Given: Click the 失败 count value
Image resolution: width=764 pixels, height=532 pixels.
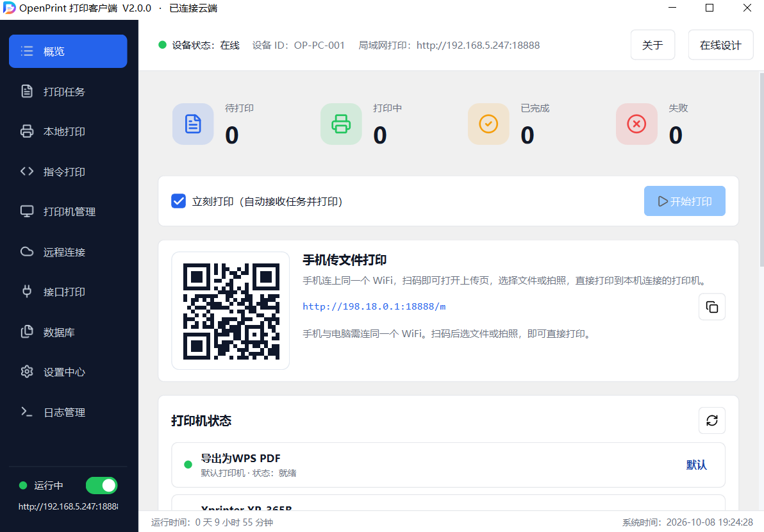Looking at the screenshot, I should 676,135.
